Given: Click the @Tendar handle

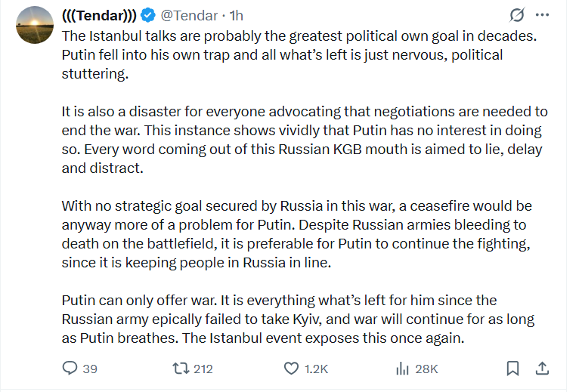Looking at the screenshot, I should [x=189, y=16].
